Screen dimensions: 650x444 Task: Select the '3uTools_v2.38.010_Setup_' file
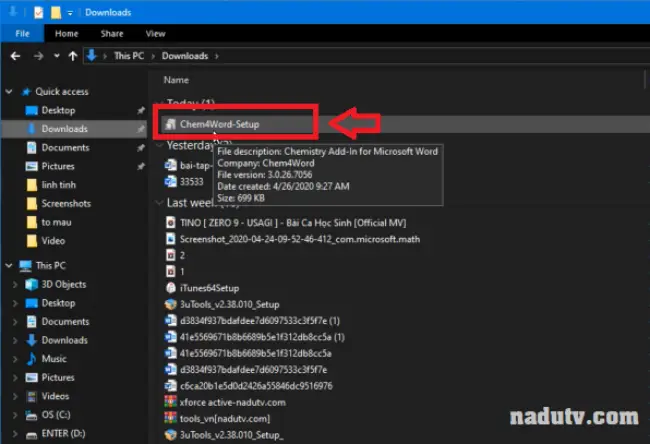tap(232, 435)
